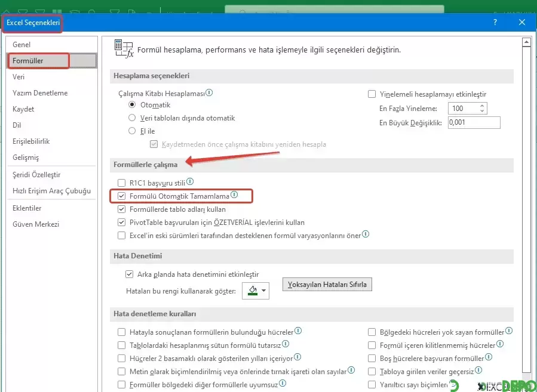537x392 pixels.
Task: Open the Erişilebilirlik category
Action: point(51,141)
